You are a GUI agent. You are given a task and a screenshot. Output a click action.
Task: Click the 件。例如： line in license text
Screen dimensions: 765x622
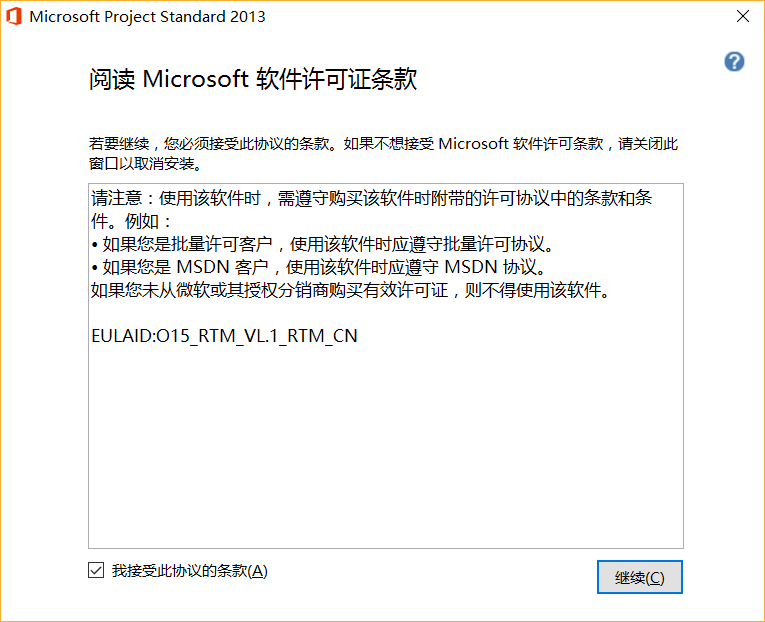tap(132, 221)
